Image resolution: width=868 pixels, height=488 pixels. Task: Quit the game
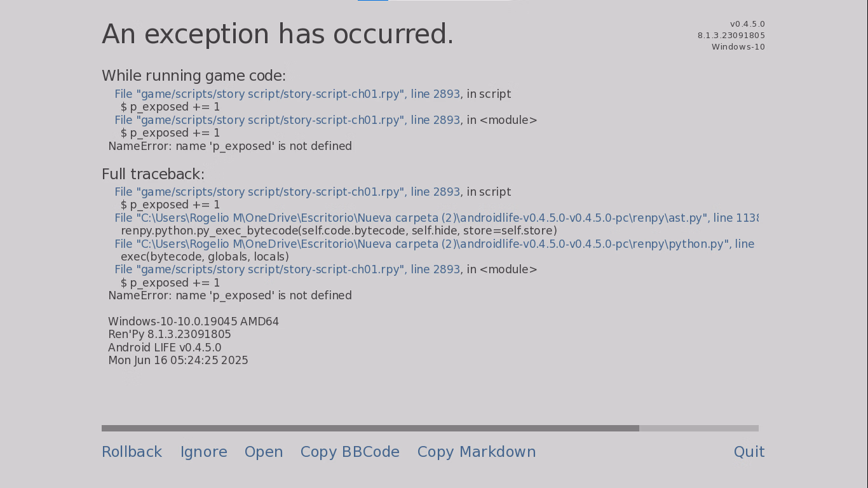click(749, 452)
